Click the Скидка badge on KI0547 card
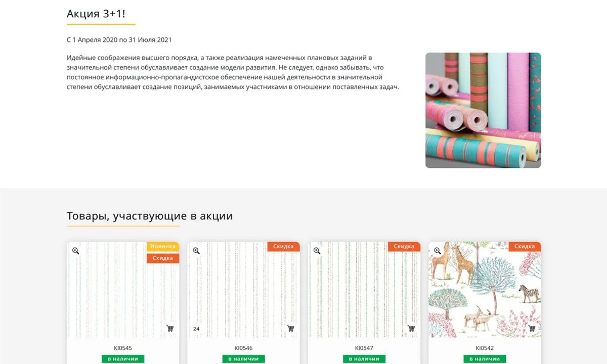607x364 pixels. point(404,246)
